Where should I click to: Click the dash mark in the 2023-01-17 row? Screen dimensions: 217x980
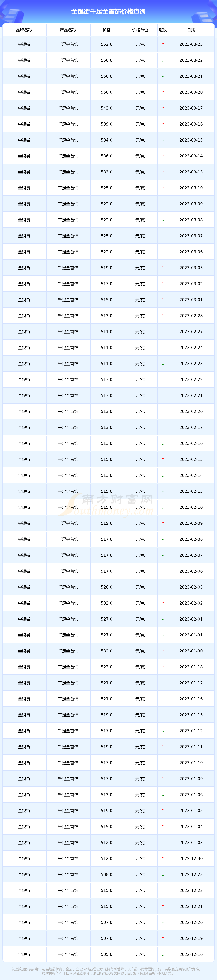(163, 684)
